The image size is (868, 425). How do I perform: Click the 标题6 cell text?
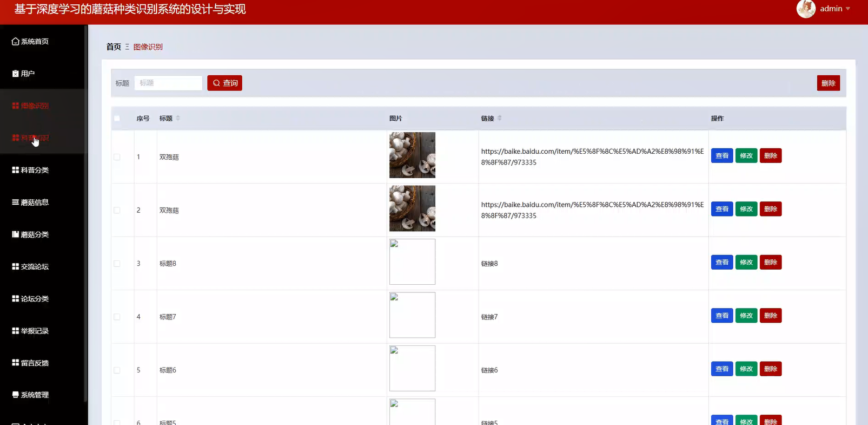168,370
